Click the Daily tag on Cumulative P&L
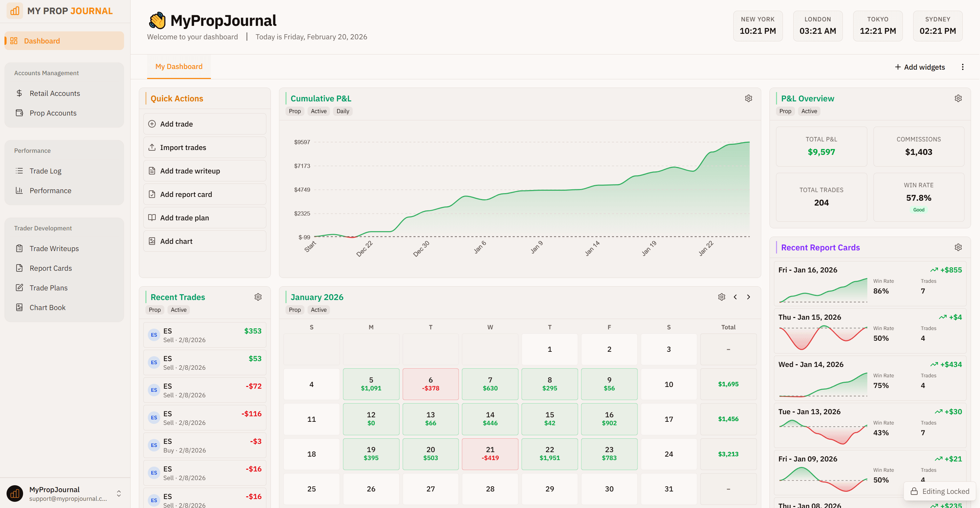 click(343, 111)
